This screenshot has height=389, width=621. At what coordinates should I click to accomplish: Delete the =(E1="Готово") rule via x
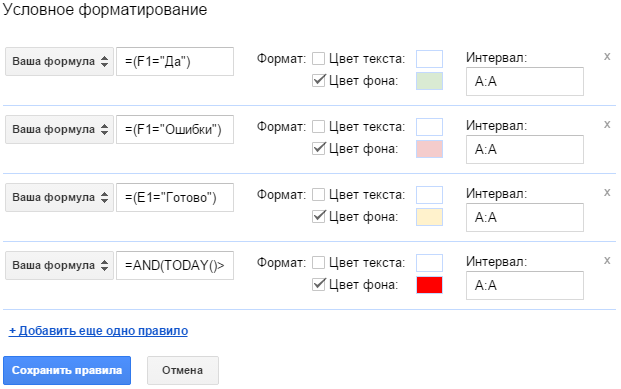[607, 193]
